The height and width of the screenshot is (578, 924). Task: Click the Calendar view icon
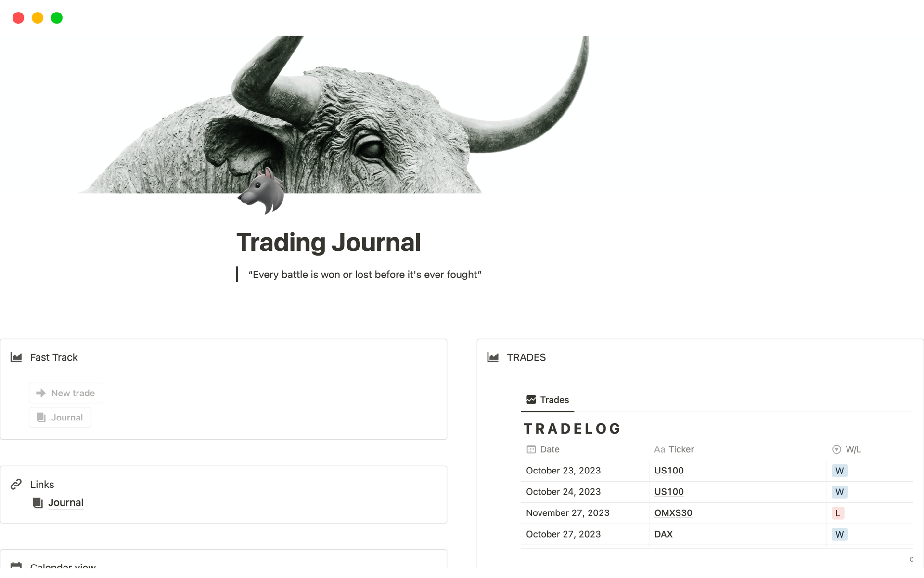point(16,564)
